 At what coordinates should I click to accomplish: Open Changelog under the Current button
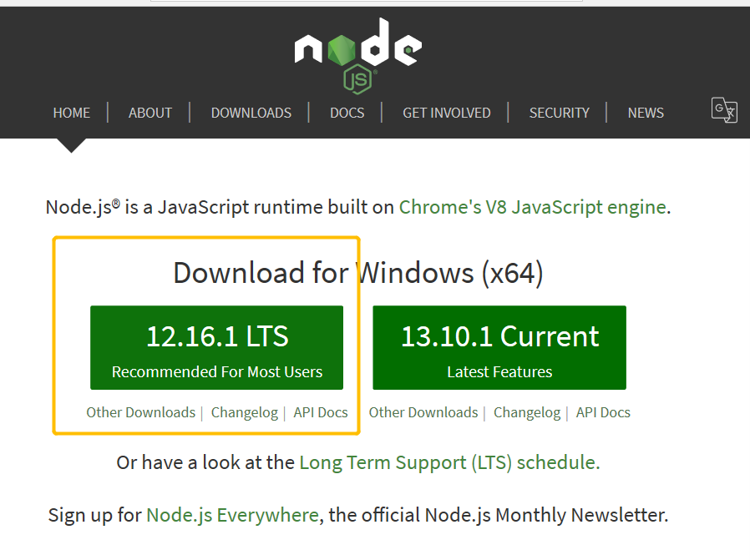coord(527,412)
